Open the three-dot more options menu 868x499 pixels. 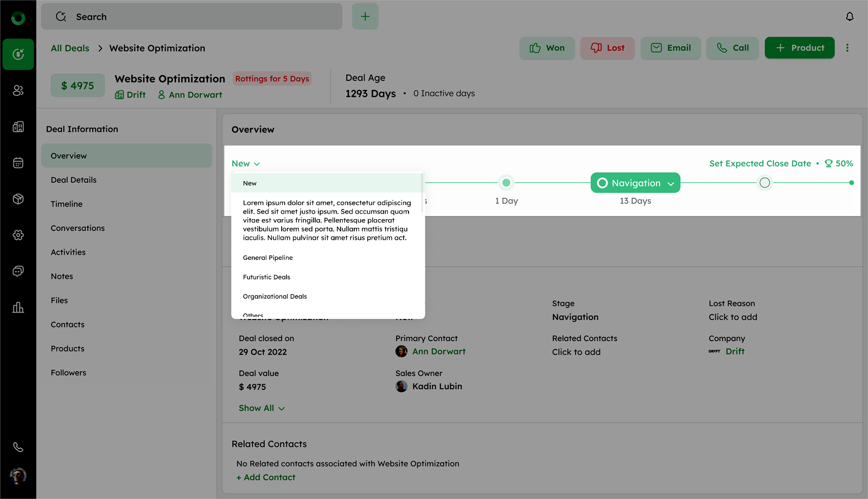pos(847,48)
